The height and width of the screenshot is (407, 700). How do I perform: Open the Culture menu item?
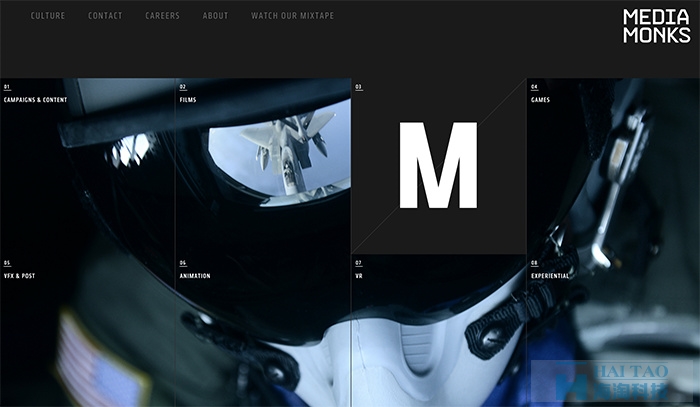(48, 16)
